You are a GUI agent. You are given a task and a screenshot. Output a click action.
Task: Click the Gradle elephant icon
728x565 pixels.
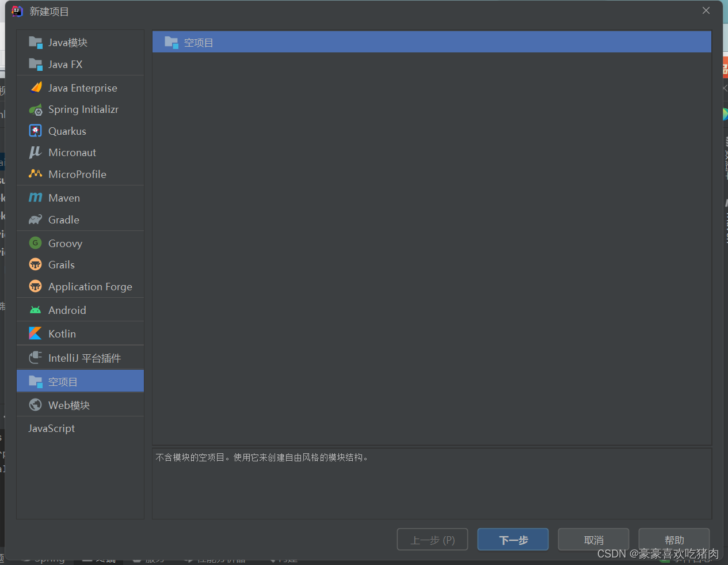point(36,219)
